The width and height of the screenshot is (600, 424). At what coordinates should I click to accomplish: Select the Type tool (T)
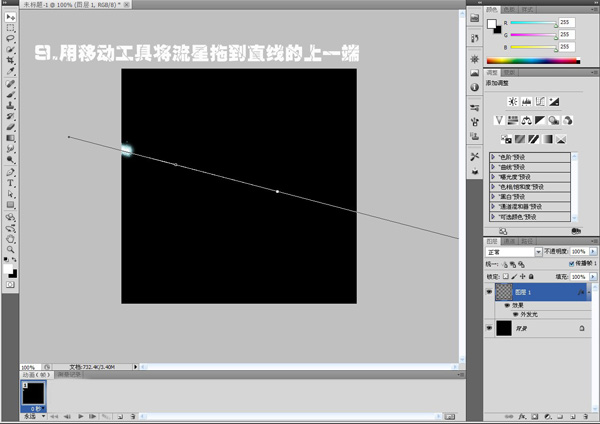tap(10, 184)
